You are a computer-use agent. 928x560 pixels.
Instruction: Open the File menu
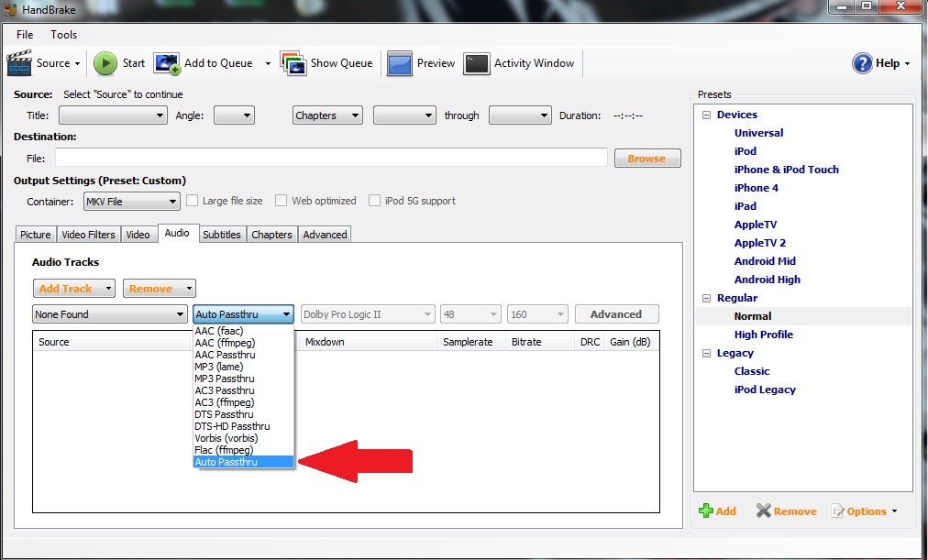click(x=25, y=34)
